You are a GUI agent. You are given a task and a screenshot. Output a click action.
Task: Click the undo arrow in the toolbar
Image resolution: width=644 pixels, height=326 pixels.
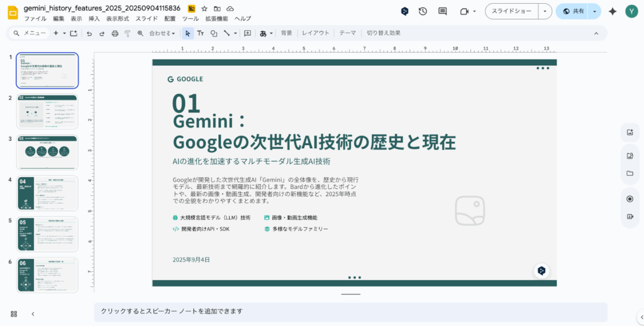coord(89,33)
